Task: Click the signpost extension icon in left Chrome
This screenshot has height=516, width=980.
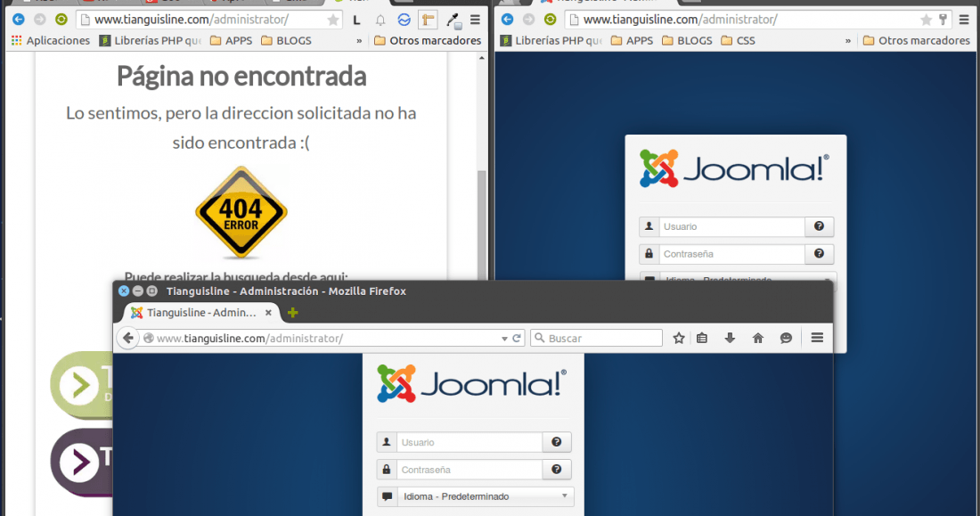Action: [x=428, y=20]
